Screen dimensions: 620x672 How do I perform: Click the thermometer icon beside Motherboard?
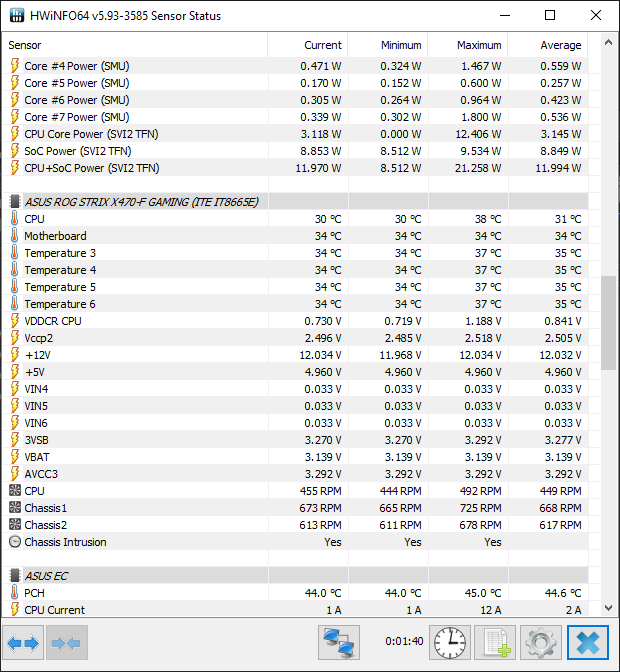15,236
